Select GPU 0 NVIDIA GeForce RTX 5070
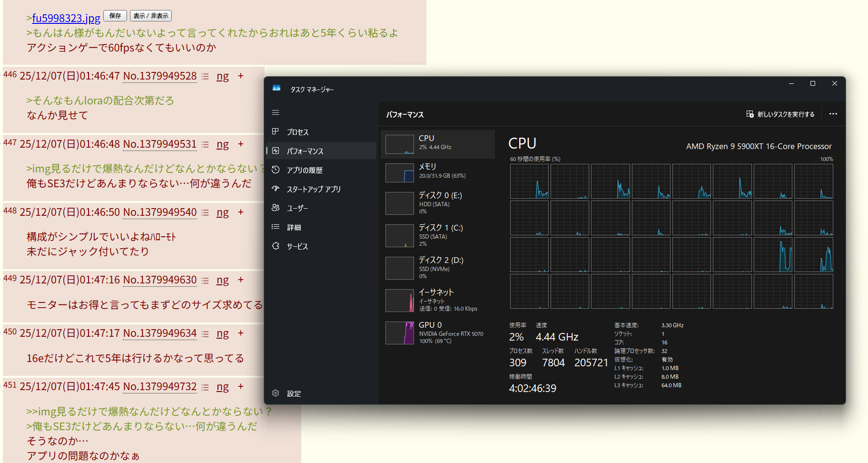The height and width of the screenshot is (463, 868). click(438, 332)
